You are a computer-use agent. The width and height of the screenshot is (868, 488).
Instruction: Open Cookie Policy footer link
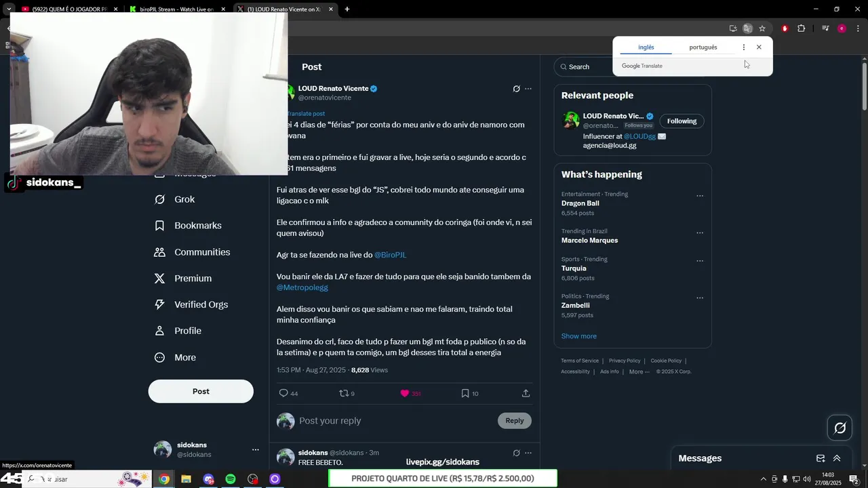click(666, 361)
